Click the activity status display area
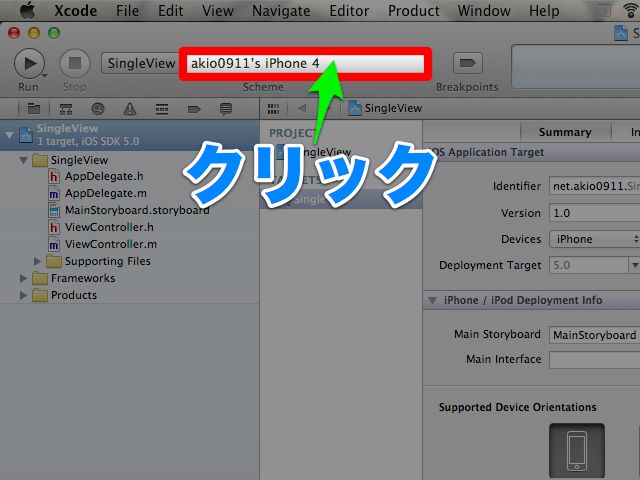The height and width of the screenshot is (480, 640). coord(576,67)
